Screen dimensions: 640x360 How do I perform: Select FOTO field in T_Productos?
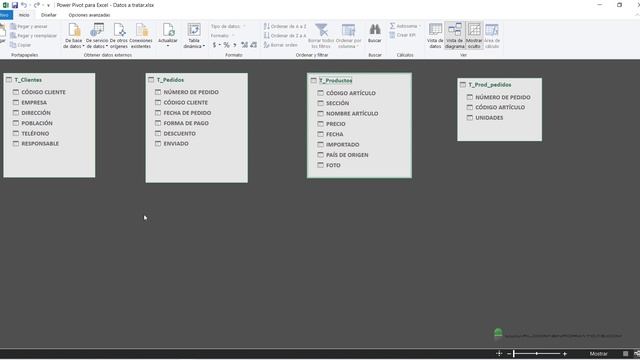[333, 165]
